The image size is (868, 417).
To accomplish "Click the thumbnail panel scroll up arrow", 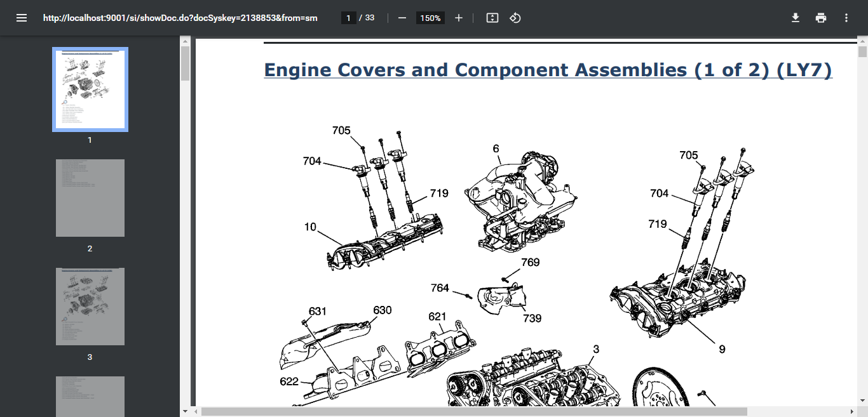I will coord(186,41).
